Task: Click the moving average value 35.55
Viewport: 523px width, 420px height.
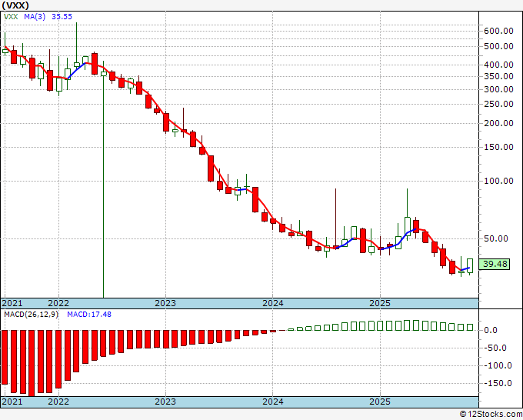Action: pyautogui.click(x=62, y=17)
